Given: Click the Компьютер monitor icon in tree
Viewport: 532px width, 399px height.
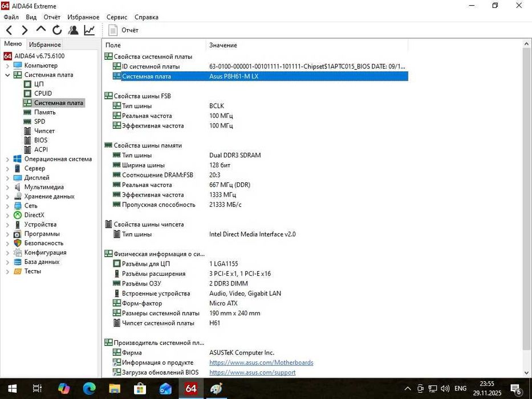Looking at the screenshot, I should [x=18, y=66].
